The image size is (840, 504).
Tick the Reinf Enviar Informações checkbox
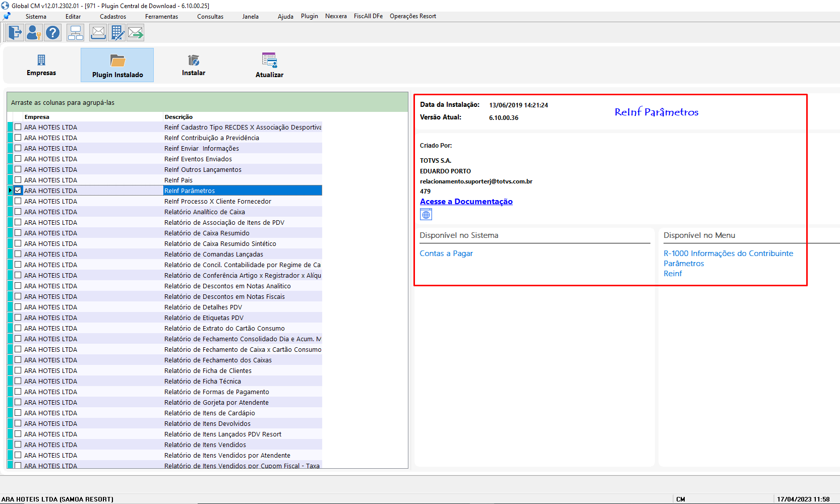[x=18, y=148]
